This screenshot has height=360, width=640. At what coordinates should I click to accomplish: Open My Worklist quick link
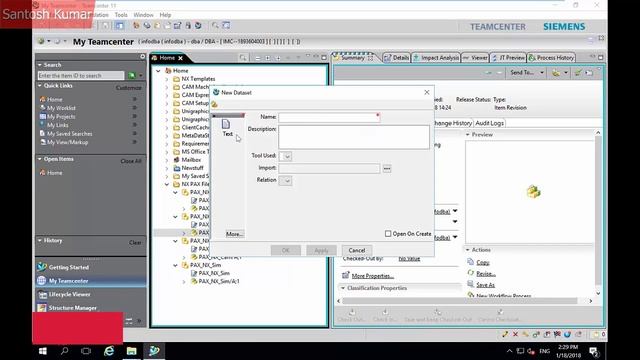click(61, 108)
